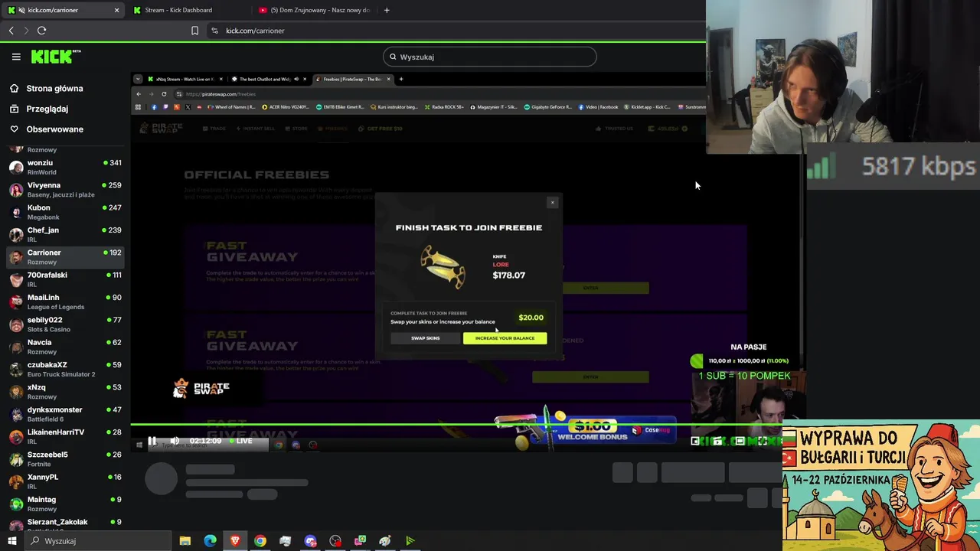Switch to the Dom Zrujnowany YouTube tab
This screenshot has height=551, width=980.
point(314,10)
